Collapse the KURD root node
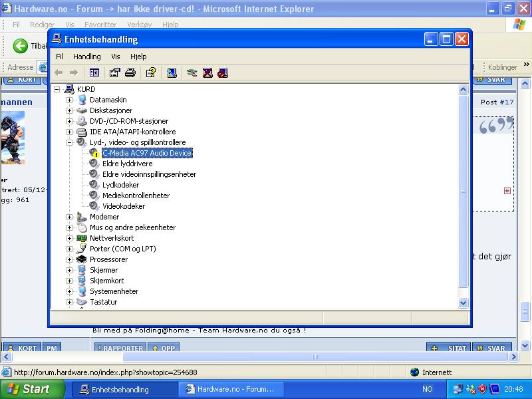 [57, 89]
